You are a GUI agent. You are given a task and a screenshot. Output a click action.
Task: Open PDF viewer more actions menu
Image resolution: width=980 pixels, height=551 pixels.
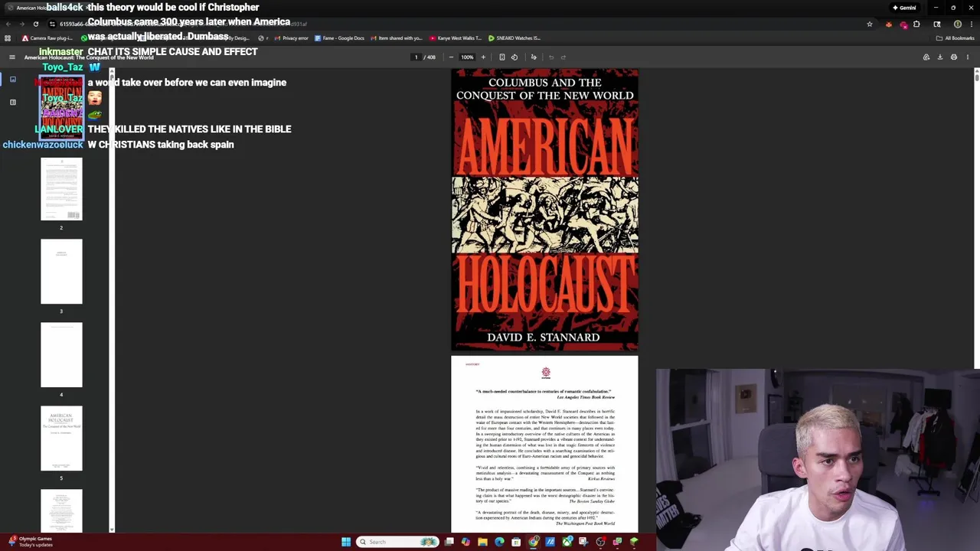coord(968,57)
